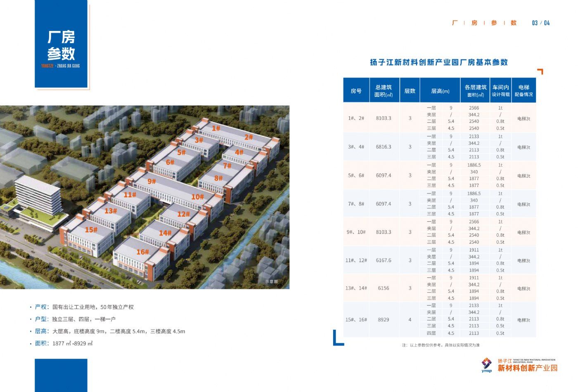Click building label 4# on the rendering

[239, 152]
